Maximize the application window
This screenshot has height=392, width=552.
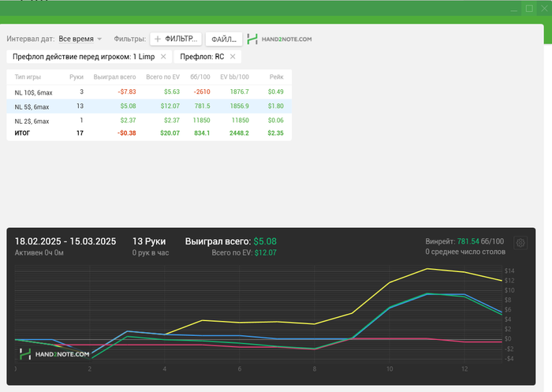[529, 8]
